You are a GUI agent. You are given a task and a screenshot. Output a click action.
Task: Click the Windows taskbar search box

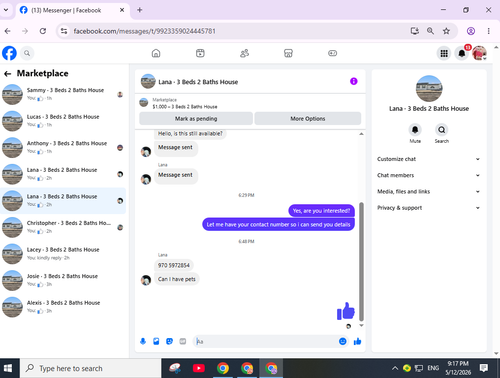pos(91,368)
